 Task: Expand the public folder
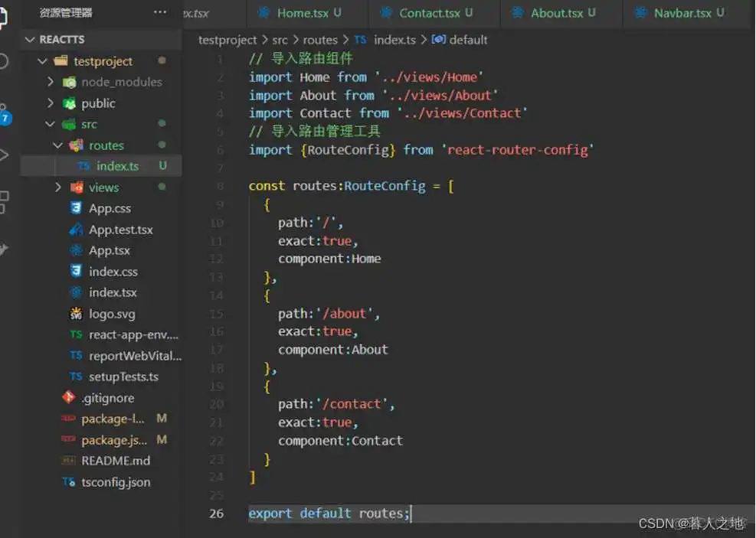[x=51, y=103]
